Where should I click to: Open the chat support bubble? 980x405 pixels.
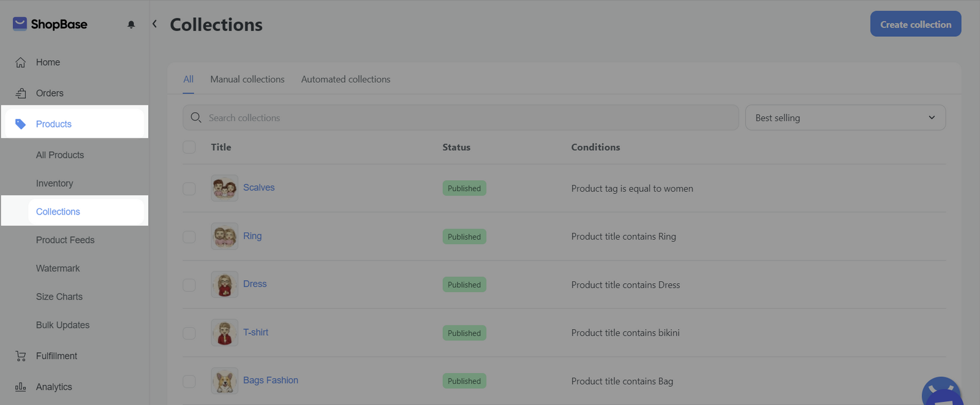pyautogui.click(x=942, y=393)
